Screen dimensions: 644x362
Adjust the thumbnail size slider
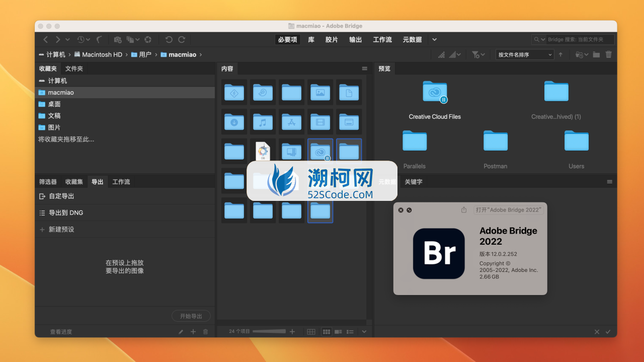269,331
